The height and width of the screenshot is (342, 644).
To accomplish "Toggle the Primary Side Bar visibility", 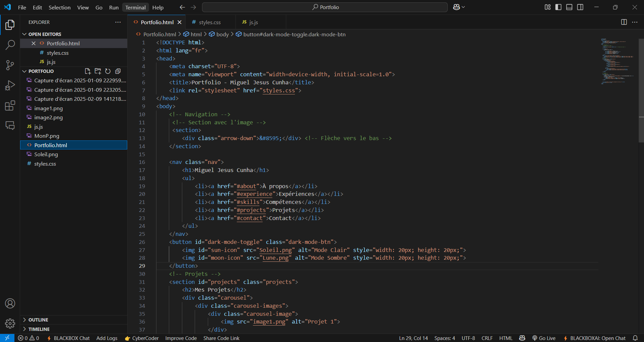I will (x=558, y=7).
